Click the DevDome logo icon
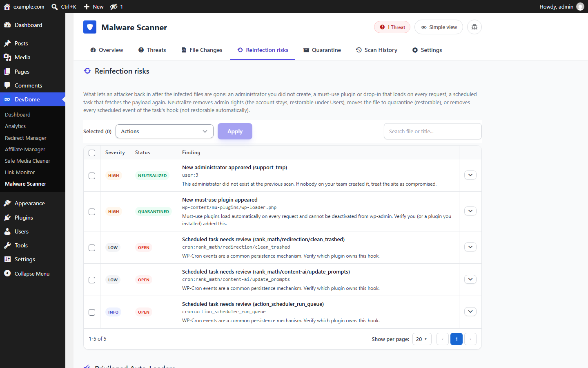 click(x=7, y=99)
